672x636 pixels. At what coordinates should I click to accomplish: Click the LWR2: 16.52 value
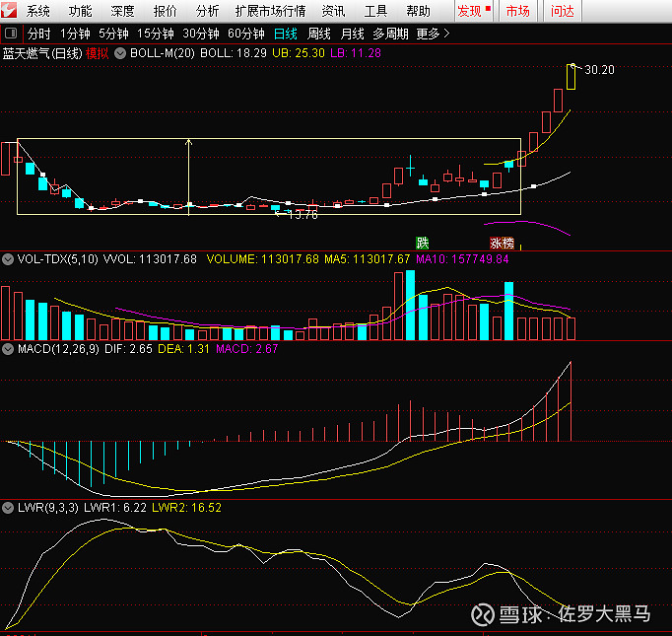coord(186,508)
